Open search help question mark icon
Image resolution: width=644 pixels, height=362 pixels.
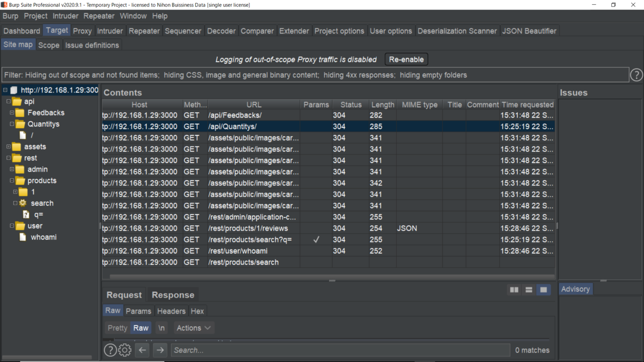(x=110, y=350)
